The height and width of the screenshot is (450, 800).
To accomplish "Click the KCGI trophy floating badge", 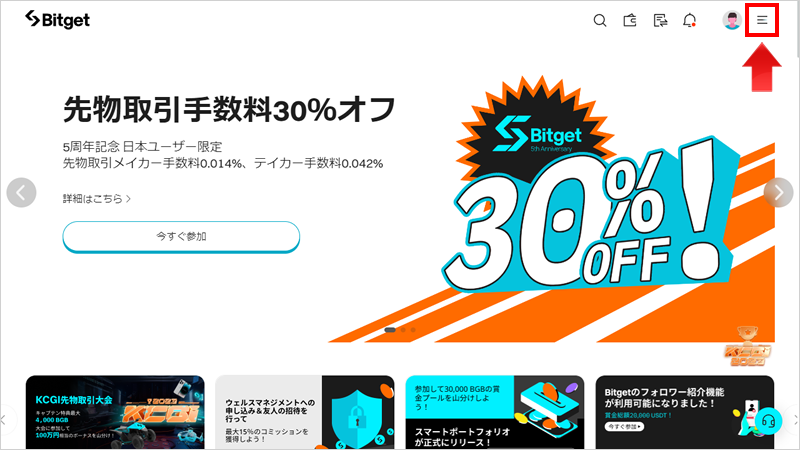I will (747, 347).
